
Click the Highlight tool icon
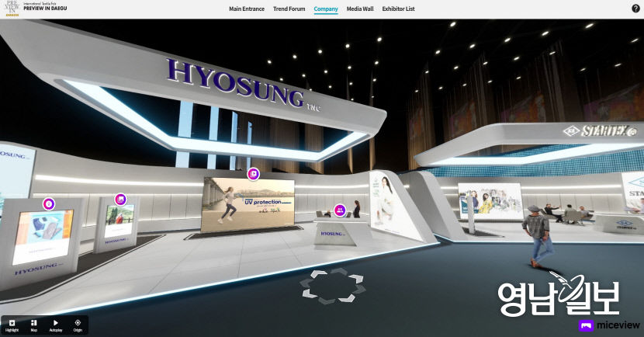coord(12,325)
